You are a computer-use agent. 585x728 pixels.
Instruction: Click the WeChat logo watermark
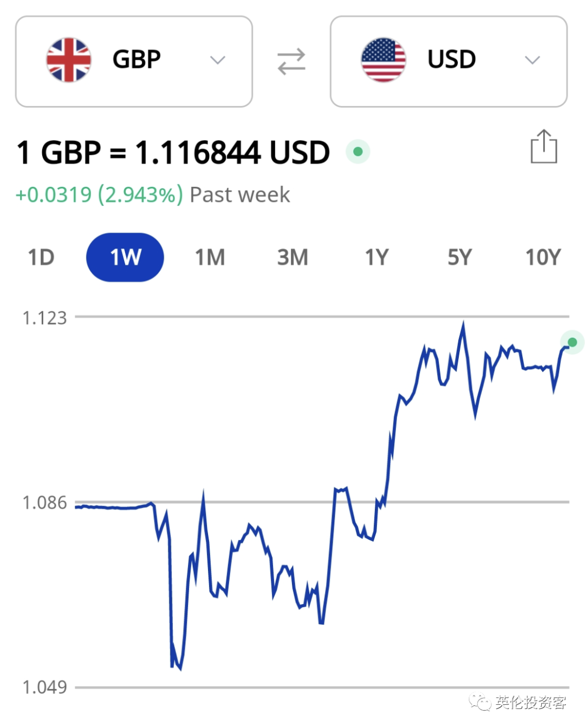tap(480, 702)
